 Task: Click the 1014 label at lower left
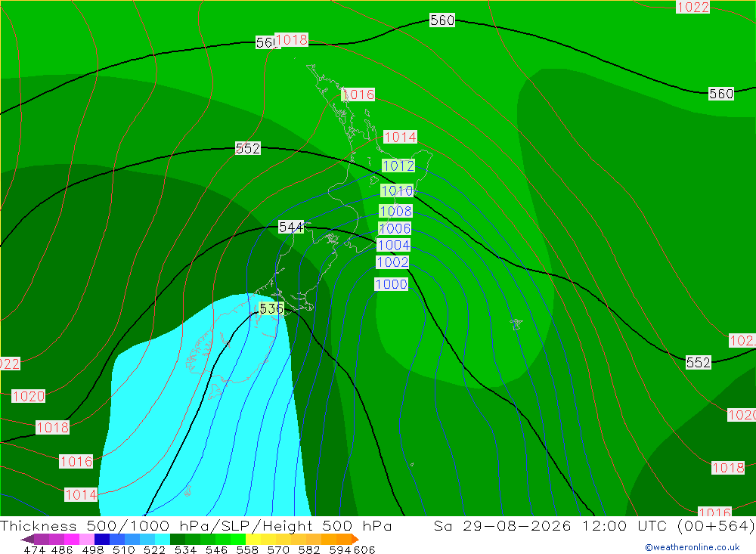[x=81, y=494]
